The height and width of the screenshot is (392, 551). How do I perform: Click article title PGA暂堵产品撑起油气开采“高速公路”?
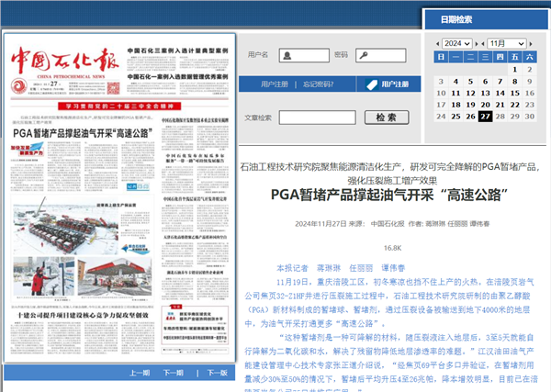click(389, 195)
